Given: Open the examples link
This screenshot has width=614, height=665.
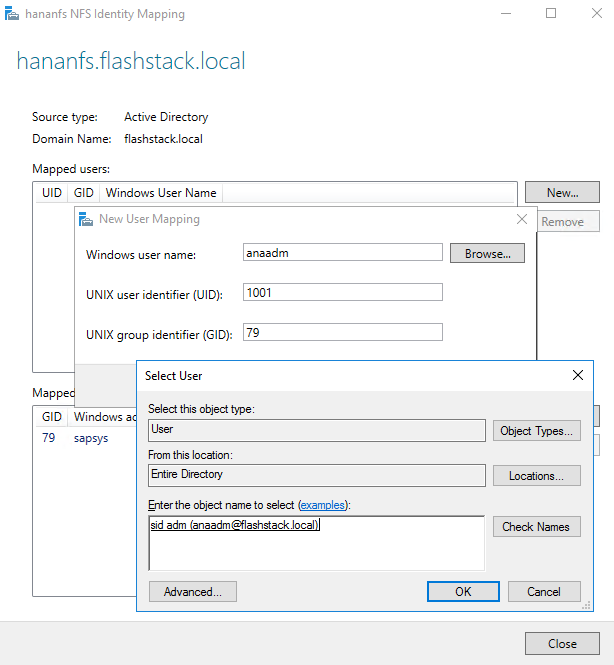Looking at the screenshot, I should (323, 505).
